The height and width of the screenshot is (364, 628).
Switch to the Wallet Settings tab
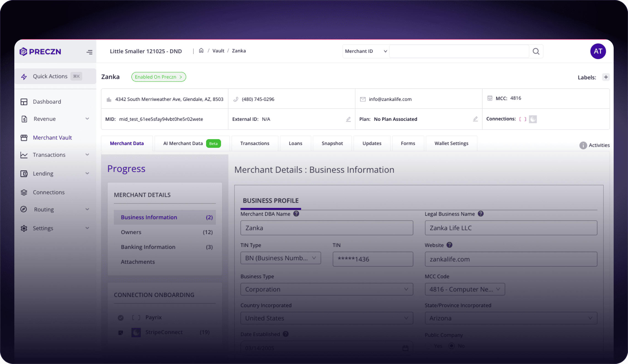[x=451, y=143]
